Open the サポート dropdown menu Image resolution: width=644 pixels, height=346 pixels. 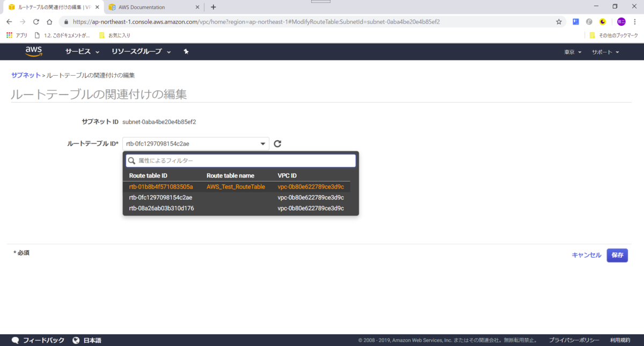tap(606, 52)
